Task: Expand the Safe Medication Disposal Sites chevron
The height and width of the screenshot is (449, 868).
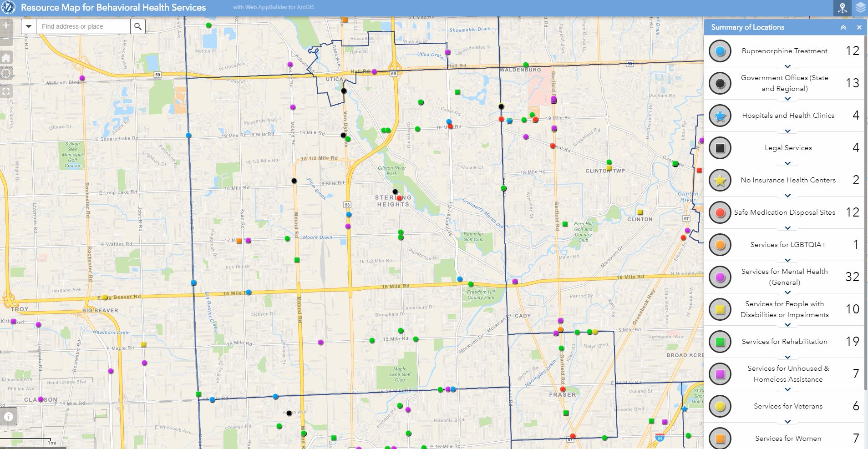Action: point(788,228)
